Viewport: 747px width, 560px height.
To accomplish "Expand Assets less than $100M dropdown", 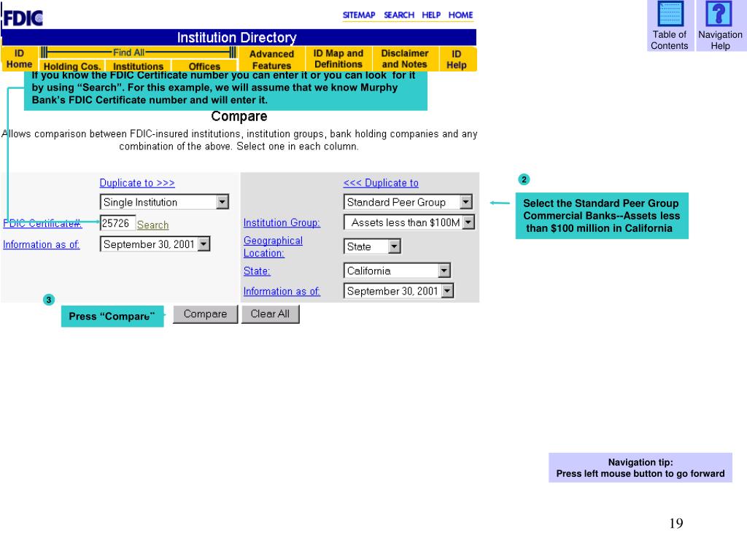I will pyautogui.click(x=409, y=222).
